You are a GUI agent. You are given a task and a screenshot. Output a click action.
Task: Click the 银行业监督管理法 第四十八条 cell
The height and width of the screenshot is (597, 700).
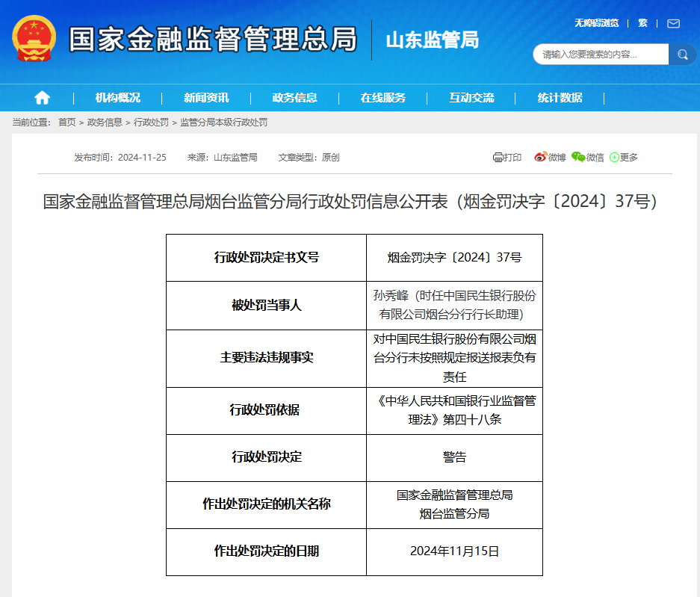pyautogui.click(x=454, y=411)
